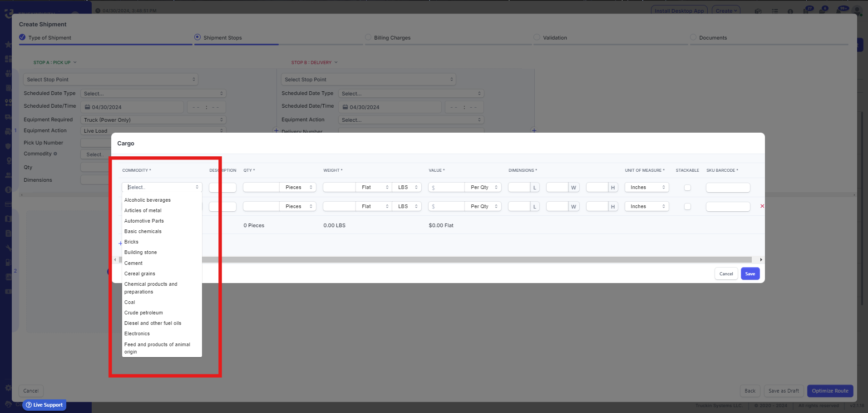Screen dimensions: 868x413
Task: Choose Diesel and other fuel oils option
Action: 153,323
